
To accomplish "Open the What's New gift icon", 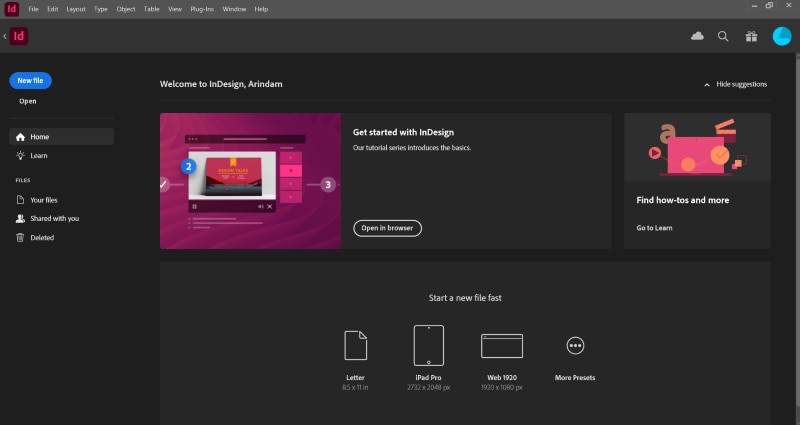I will pos(751,36).
